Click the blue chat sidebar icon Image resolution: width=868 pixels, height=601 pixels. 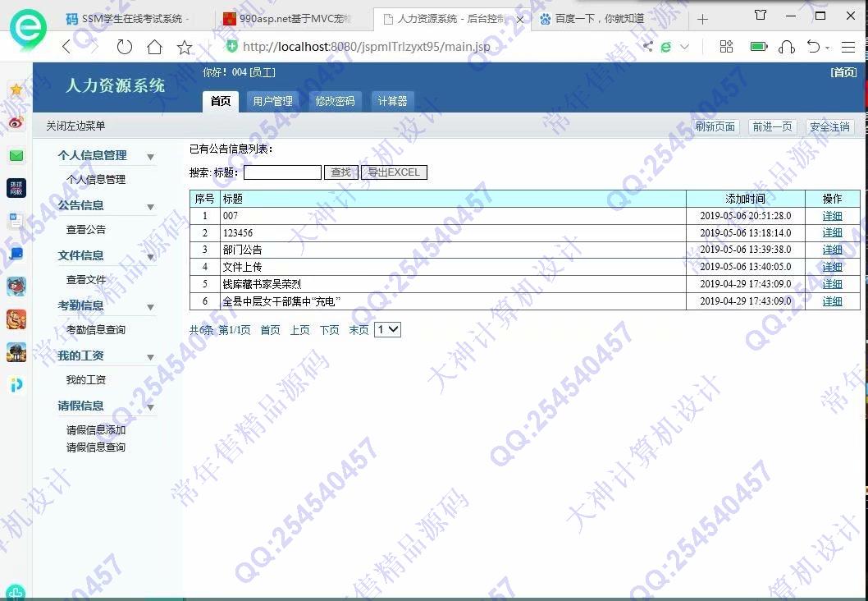click(16, 254)
